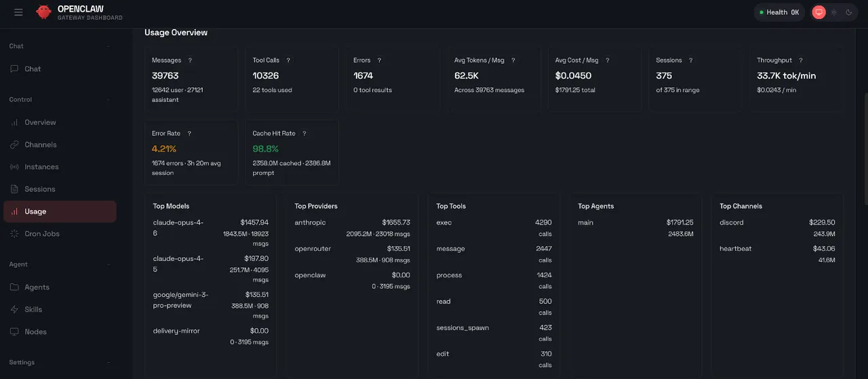Click the help icon next to Throughput
The width and height of the screenshot is (868, 379).
(801, 60)
